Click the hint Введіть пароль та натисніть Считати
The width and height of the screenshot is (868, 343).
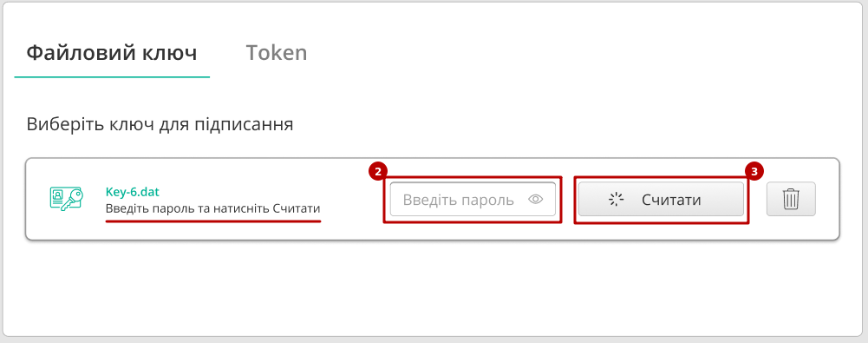click(212, 209)
